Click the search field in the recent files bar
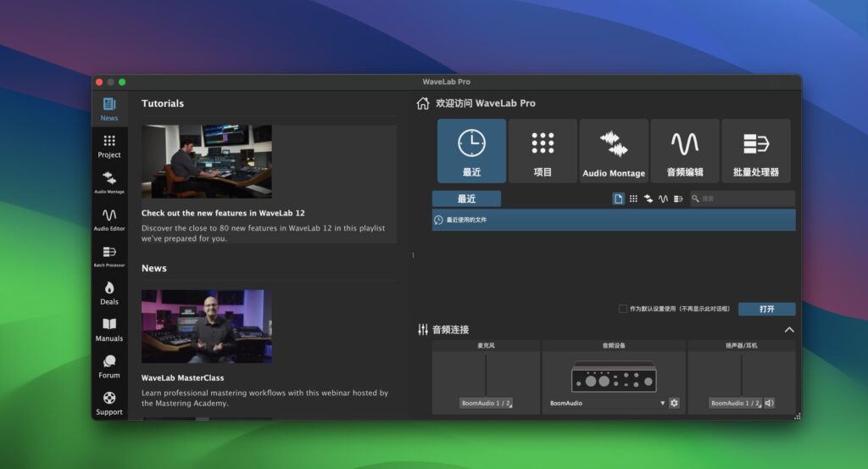Viewport: 868px width, 469px height. [x=742, y=198]
